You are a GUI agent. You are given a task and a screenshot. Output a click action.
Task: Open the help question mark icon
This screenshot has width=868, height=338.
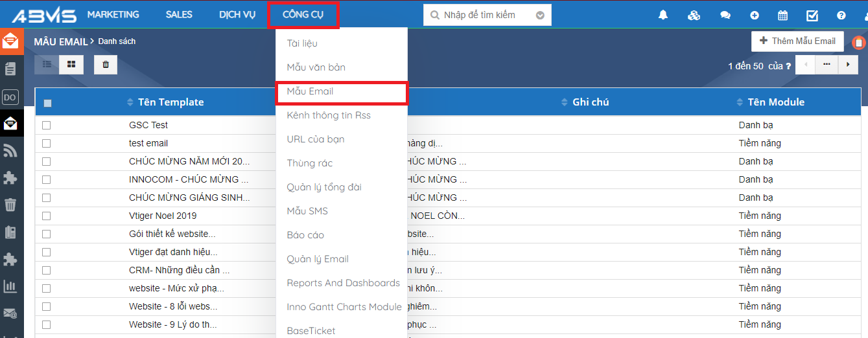coord(841,16)
